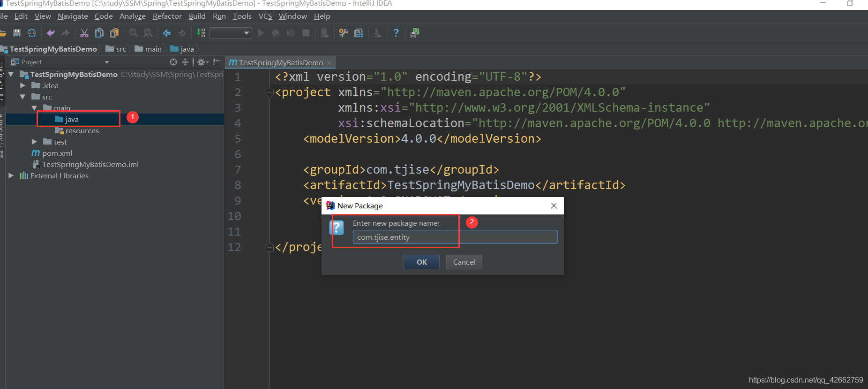Expand the .idea folder arrow
This screenshot has height=389, width=868.
coord(22,85)
